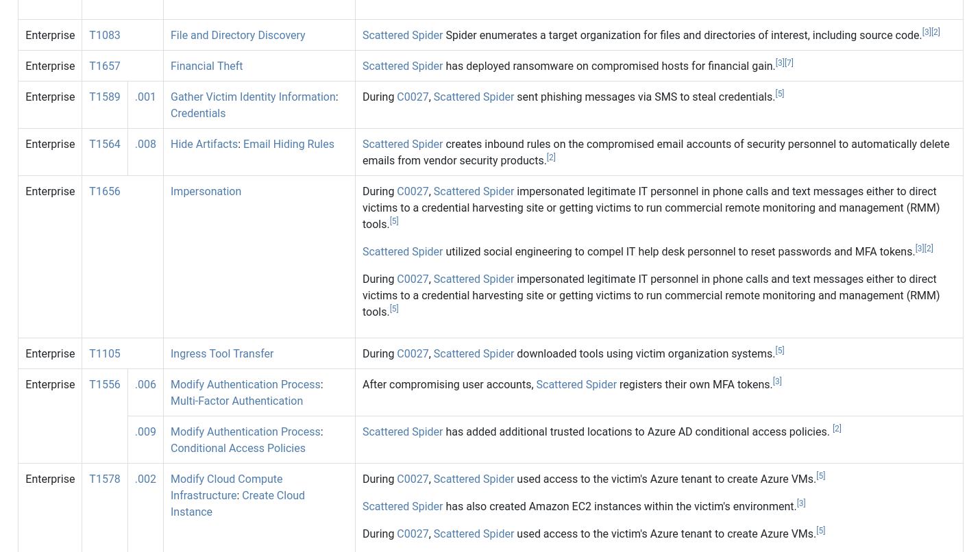Open Modify Cloud Compute Infrastructure link

pyautogui.click(x=226, y=487)
